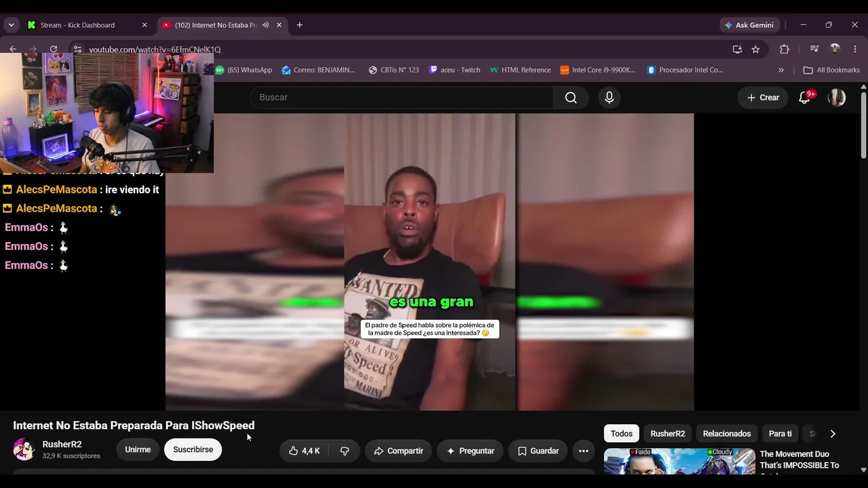Save the video with Guardar
Image resolution: width=868 pixels, height=488 pixels.
[x=538, y=451]
